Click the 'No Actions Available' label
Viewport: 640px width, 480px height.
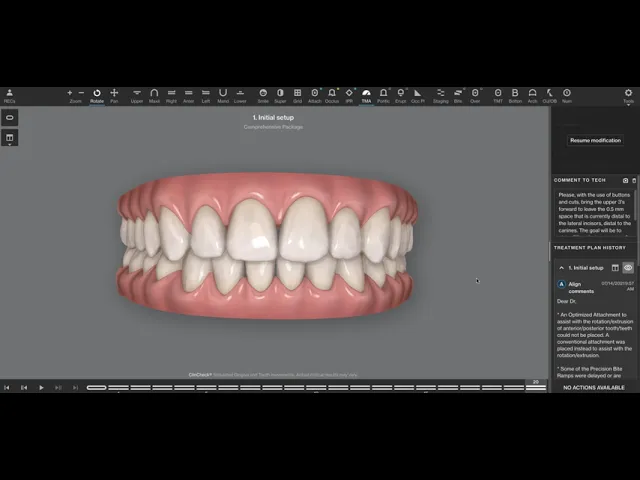tap(594, 388)
